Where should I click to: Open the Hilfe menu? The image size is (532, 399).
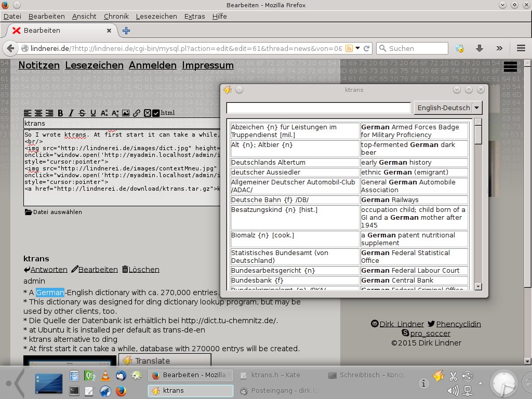click(x=220, y=16)
